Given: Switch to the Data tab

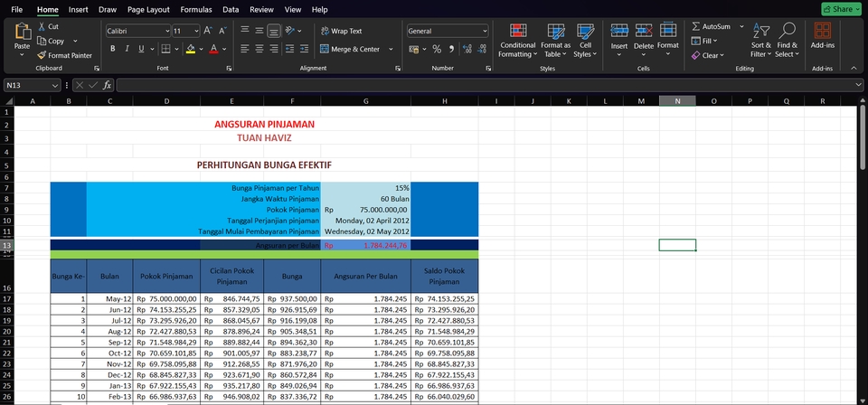Looking at the screenshot, I should click(231, 9).
